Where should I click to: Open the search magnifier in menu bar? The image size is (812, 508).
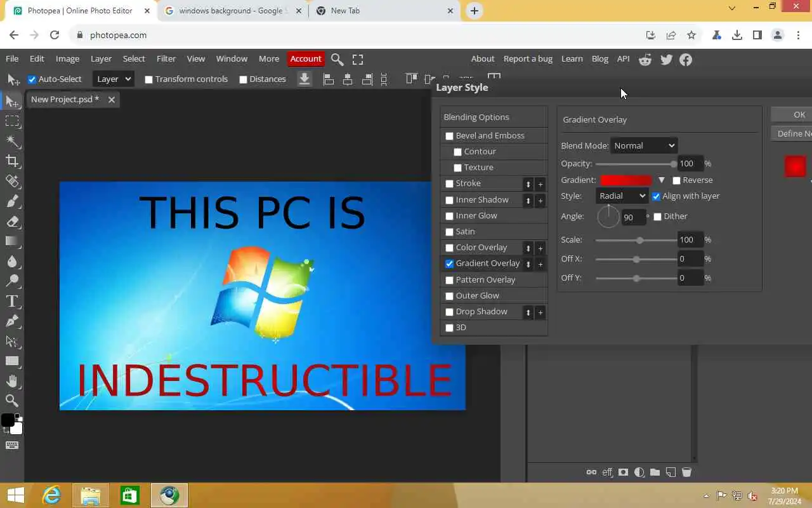pos(337,59)
